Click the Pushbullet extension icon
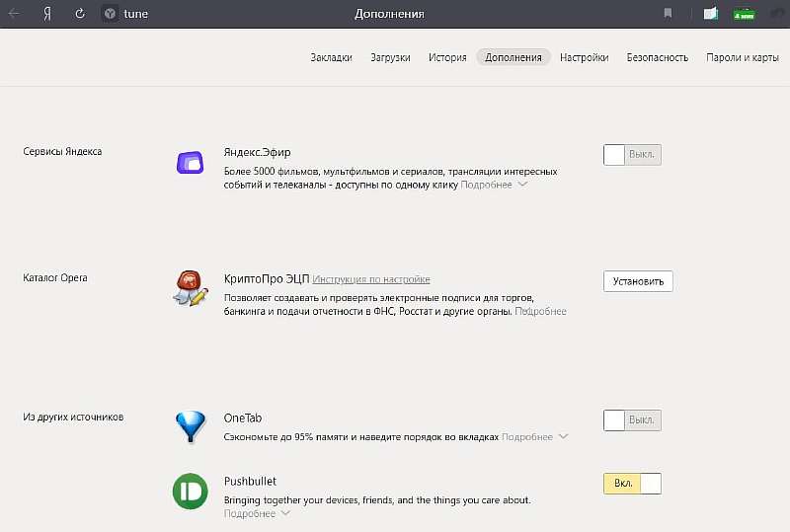Screen dimensions: 790x532 [190, 491]
